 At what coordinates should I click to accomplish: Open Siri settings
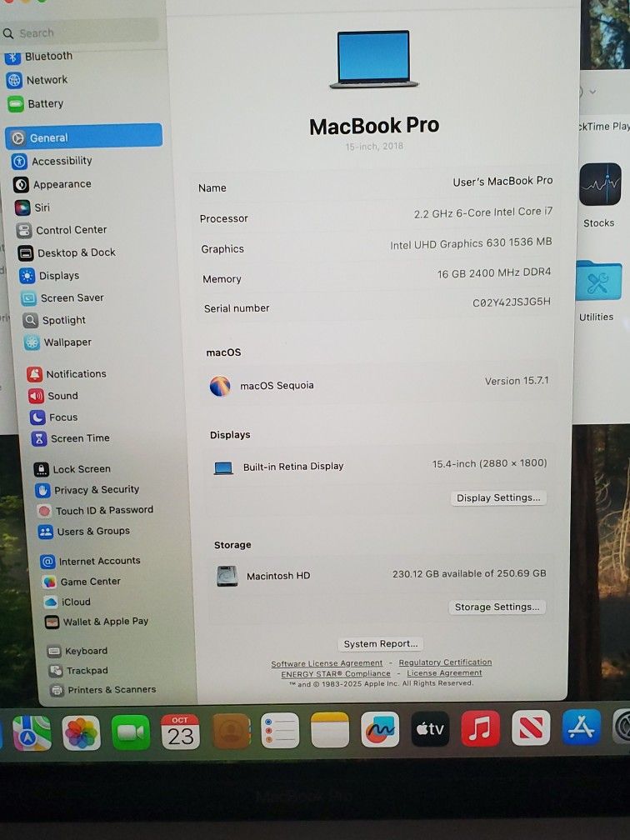(32, 207)
